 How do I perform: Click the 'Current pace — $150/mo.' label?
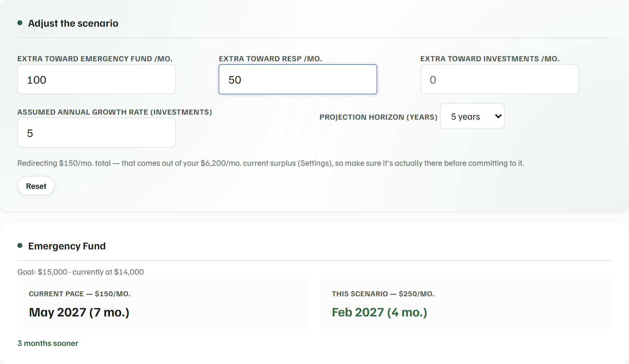(80, 294)
